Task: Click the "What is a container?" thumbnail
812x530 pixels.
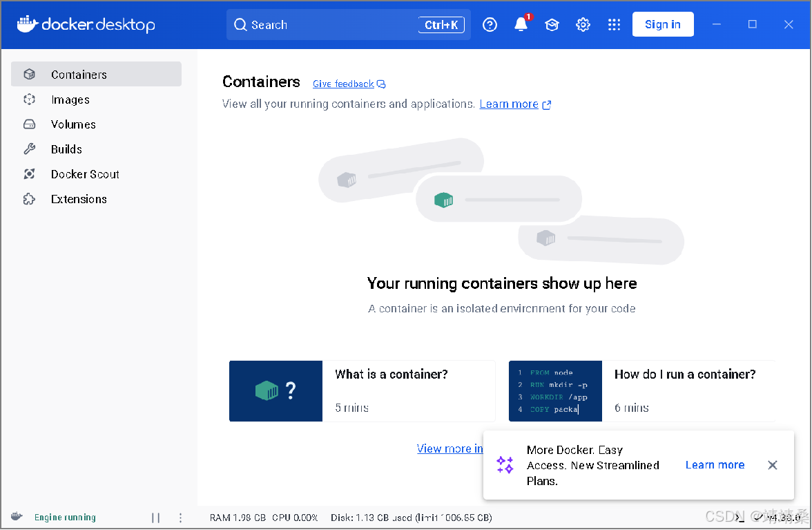Action: point(276,391)
